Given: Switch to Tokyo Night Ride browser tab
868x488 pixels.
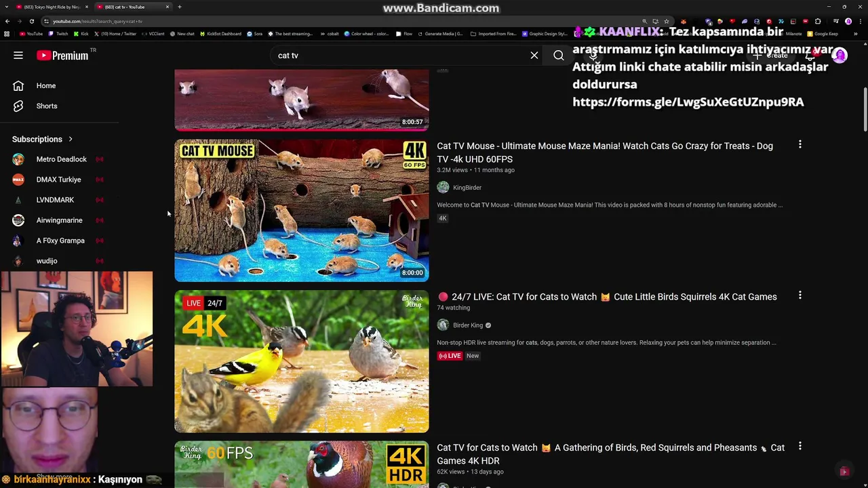Looking at the screenshot, I should click(x=51, y=7).
